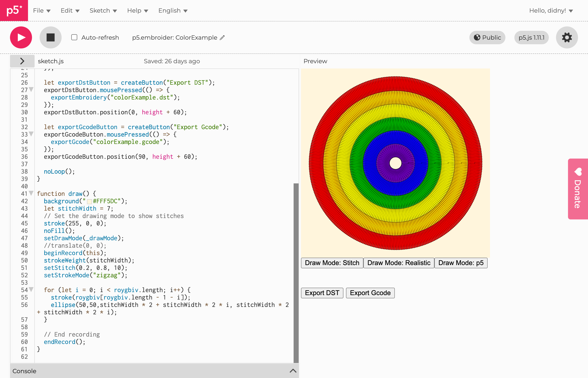Click the Donate heart tab

(578, 189)
